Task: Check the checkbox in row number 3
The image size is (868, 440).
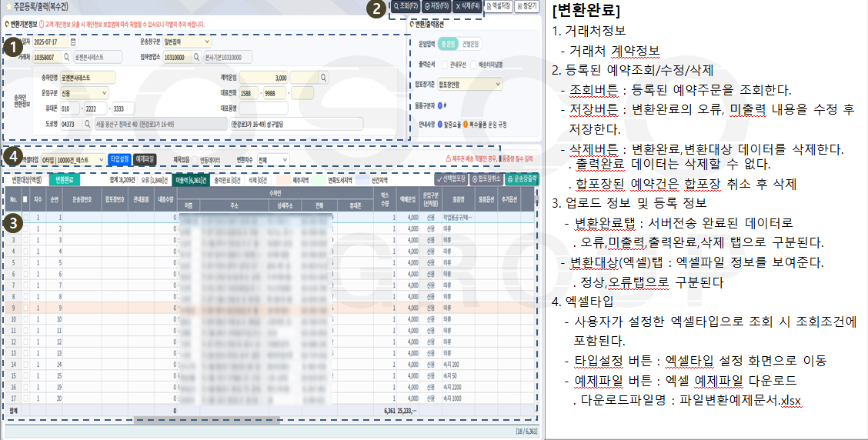Action: click(x=25, y=240)
